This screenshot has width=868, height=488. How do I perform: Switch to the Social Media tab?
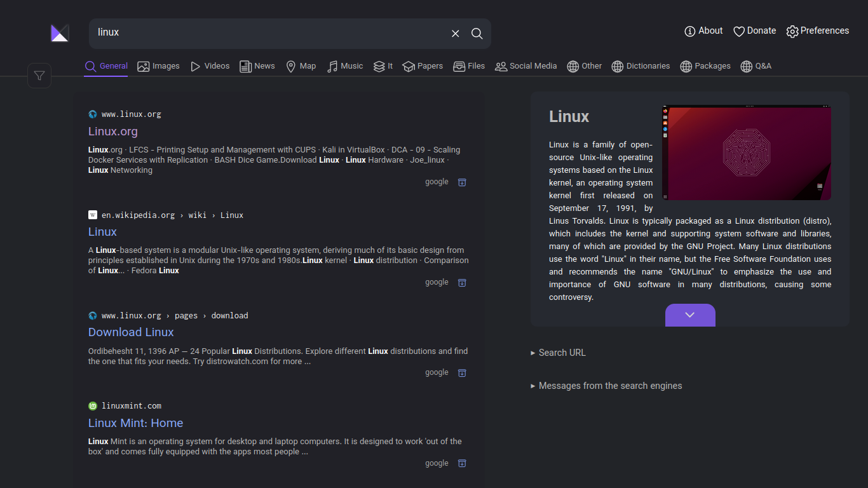[526, 66]
